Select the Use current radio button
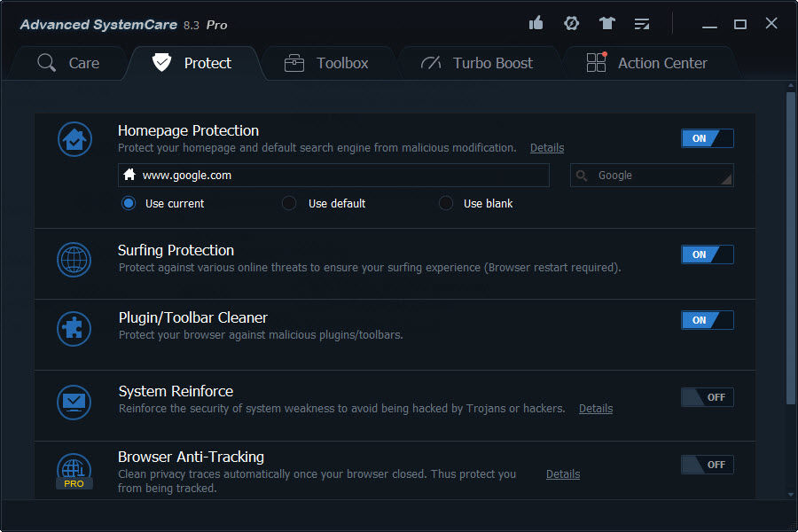The image size is (798, 532). click(x=129, y=204)
